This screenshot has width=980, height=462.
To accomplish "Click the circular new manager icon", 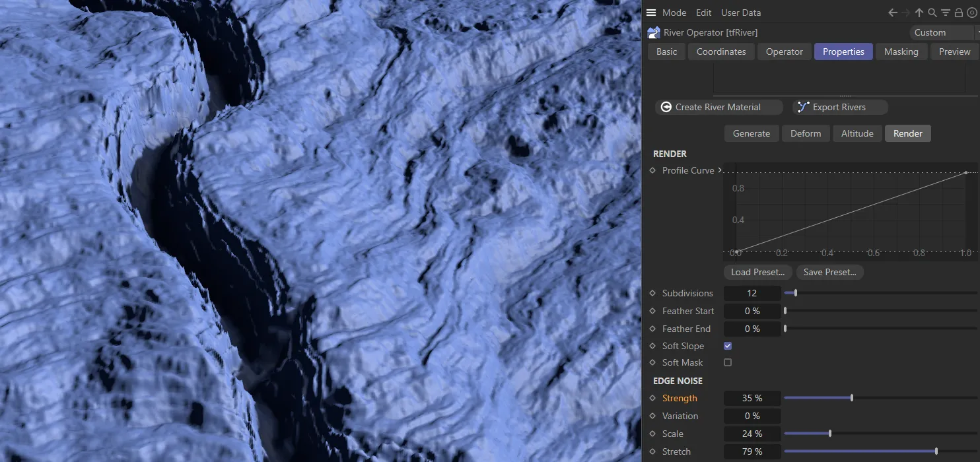I will [971, 13].
